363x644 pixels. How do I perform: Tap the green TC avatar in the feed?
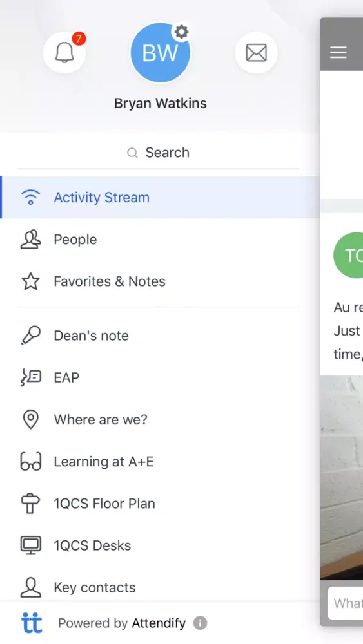coord(348,256)
